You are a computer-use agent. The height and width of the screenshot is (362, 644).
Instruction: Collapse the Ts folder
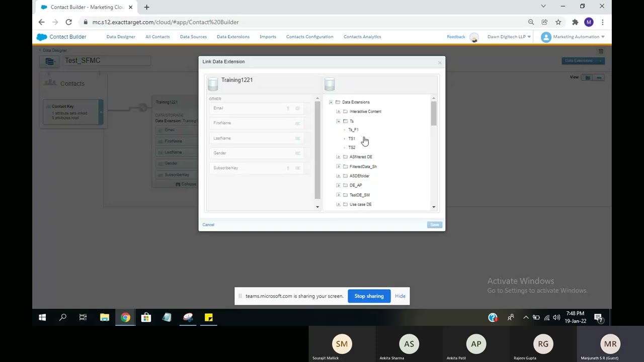[x=338, y=121]
